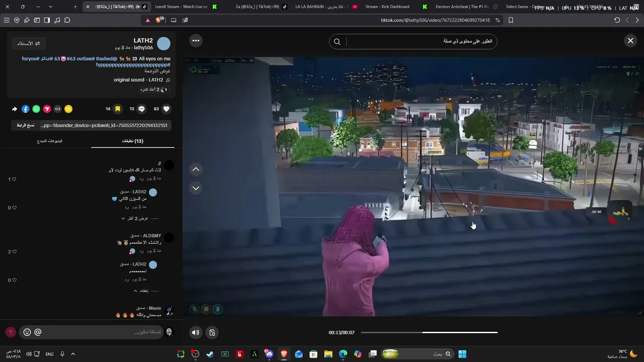This screenshot has height=362, width=644.
Task: Open the emoji picker in comment box
Action: click(27, 332)
